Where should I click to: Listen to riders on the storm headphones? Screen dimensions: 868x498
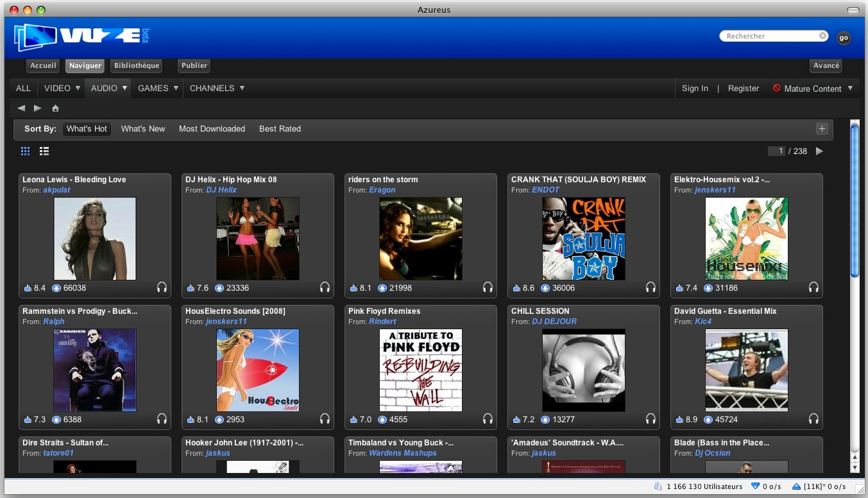[488, 288]
